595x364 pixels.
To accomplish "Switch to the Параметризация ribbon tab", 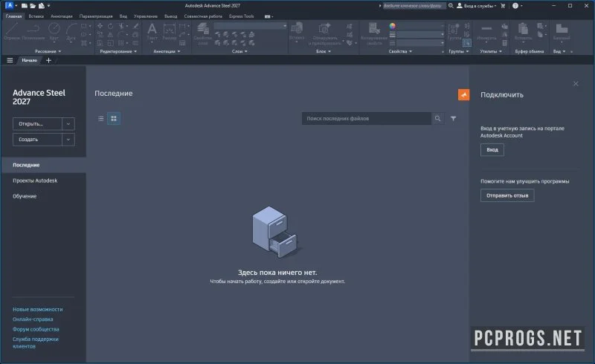I will tap(96, 16).
